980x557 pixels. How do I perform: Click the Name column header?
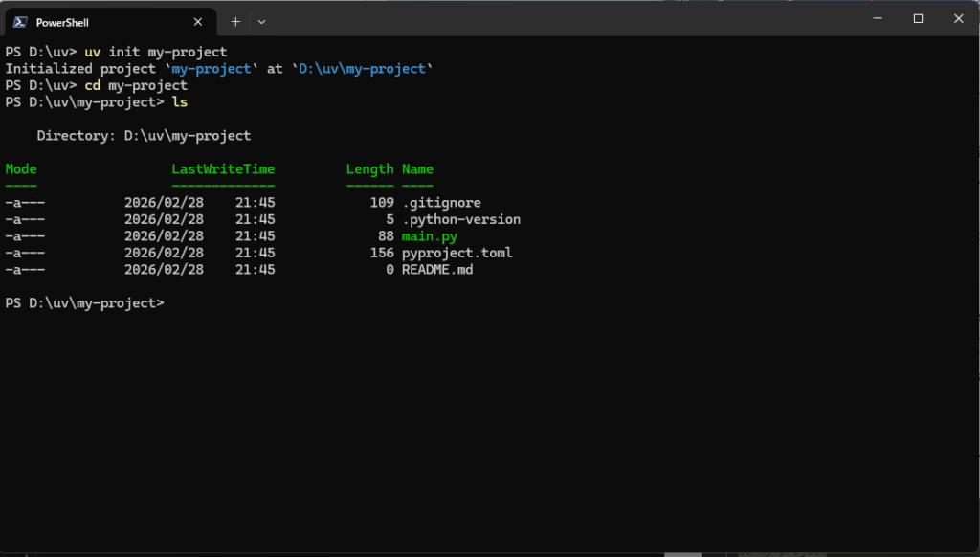(417, 169)
